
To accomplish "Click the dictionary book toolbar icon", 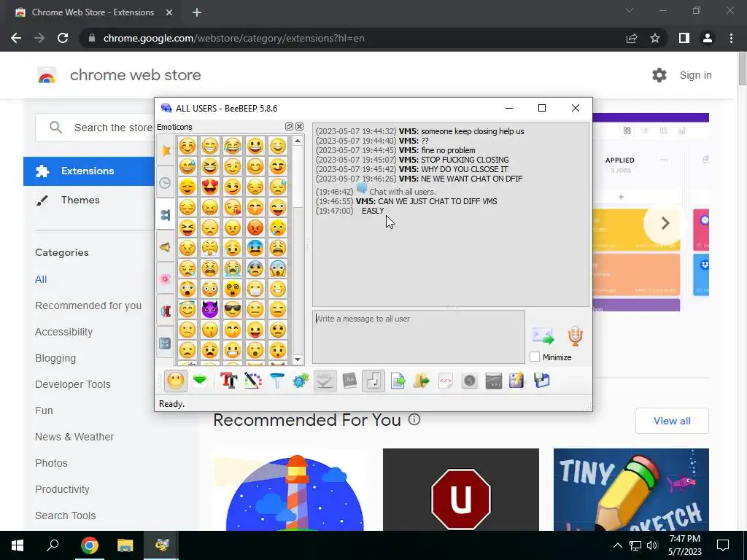I will pos(349,381).
